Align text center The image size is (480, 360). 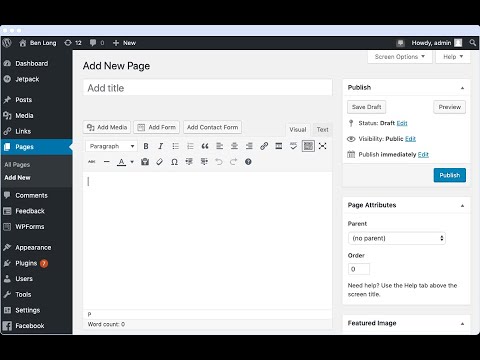[234, 146]
